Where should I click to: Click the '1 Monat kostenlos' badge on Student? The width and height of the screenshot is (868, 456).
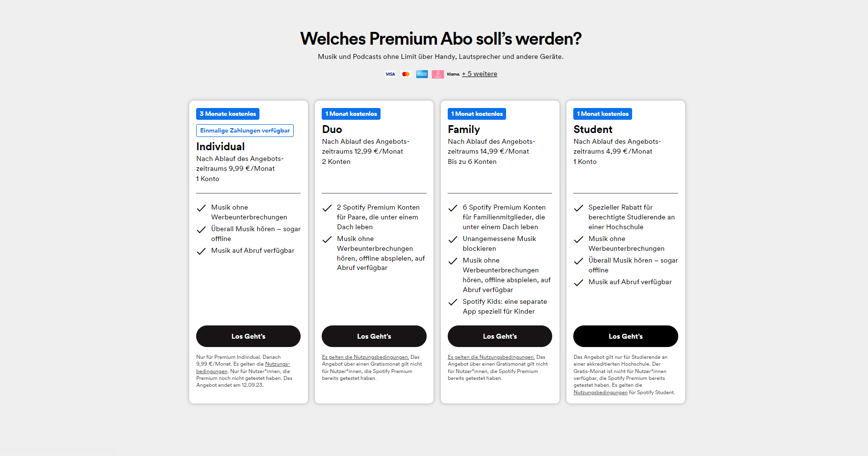pos(603,114)
